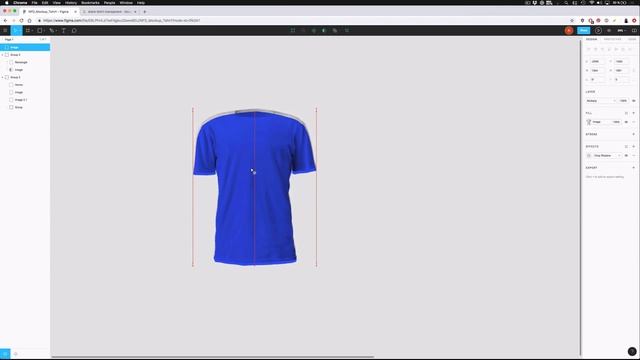Viewport: 640px width, 360px height.
Task: Open the Page 1 pages dropdown
Action: click(x=9, y=40)
